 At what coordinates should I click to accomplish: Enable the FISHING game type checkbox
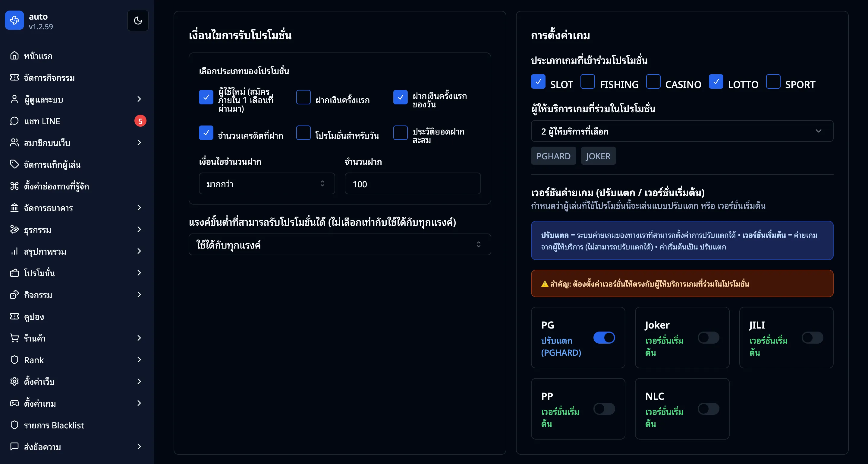click(588, 81)
